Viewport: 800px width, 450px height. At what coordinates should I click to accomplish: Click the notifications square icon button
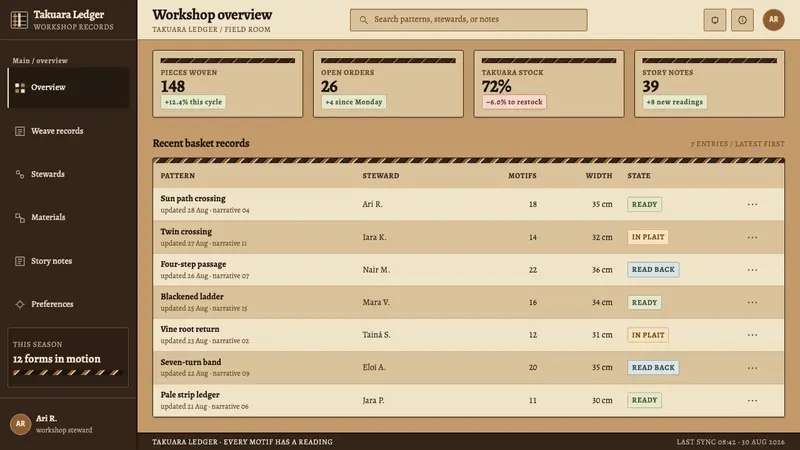click(x=715, y=20)
